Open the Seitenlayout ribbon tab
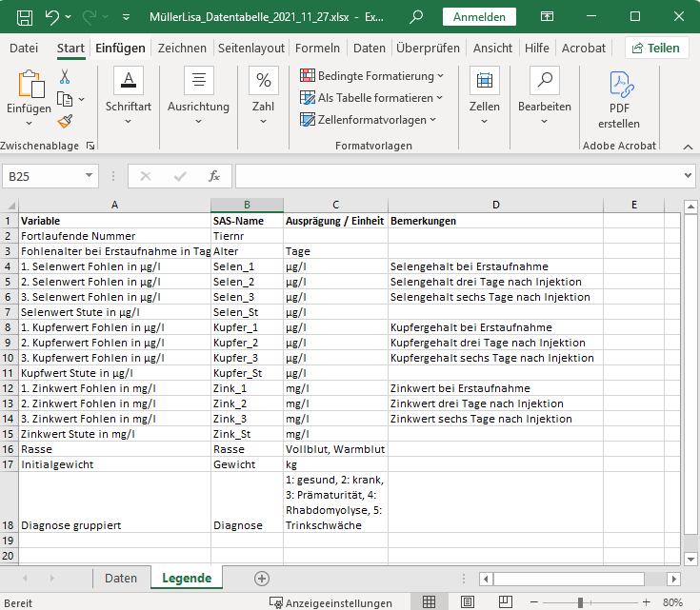Screen dimensions: 700x610 250,49
